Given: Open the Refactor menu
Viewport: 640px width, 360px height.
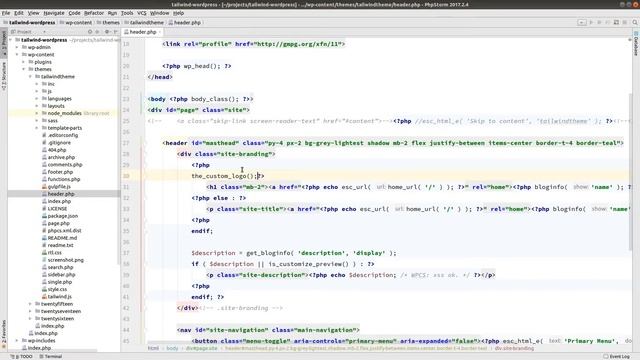Looking at the screenshot, I should pos(94,13).
